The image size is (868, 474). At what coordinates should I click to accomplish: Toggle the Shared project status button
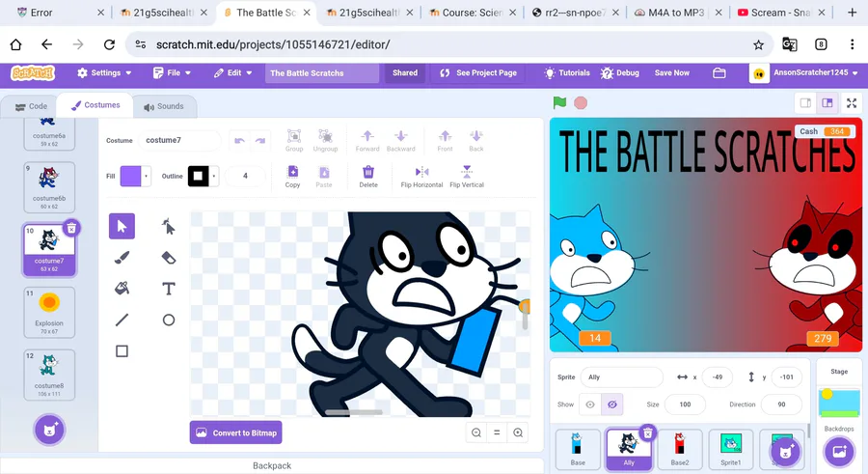[x=405, y=72]
